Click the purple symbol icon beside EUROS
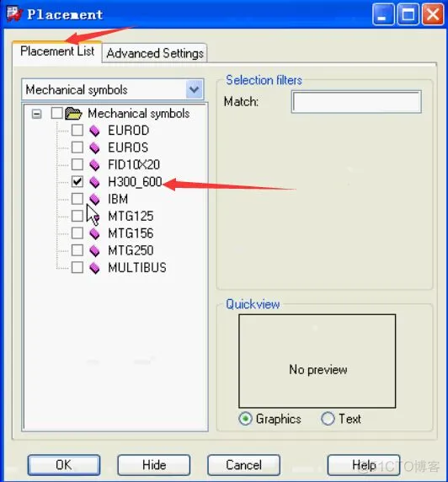448x482 pixels. (x=94, y=147)
